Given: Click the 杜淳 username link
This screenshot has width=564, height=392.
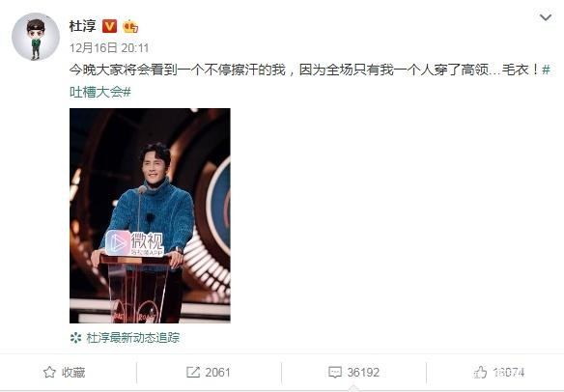Looking at the screenshot, I should coord(82,26).
